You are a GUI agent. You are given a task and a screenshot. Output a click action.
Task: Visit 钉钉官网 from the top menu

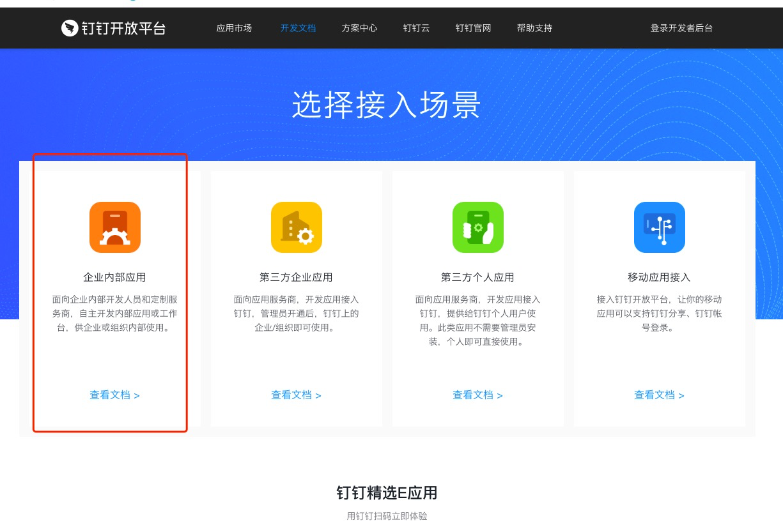tap(473, 28)
